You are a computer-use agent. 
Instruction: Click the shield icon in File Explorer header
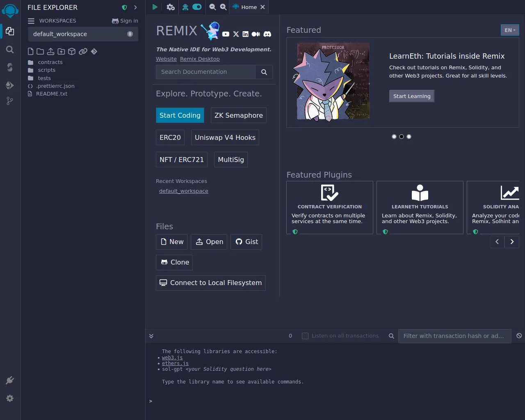(125, 7)
